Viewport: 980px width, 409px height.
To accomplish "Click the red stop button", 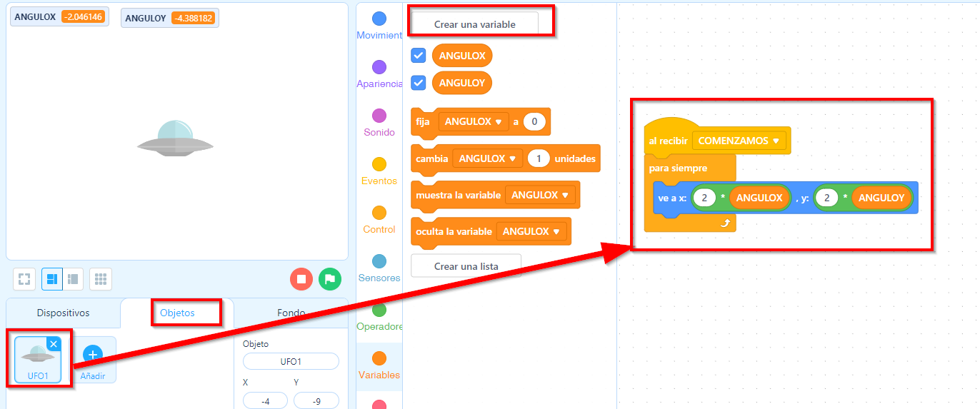I will pyautogui.click(x=301, y=279).
